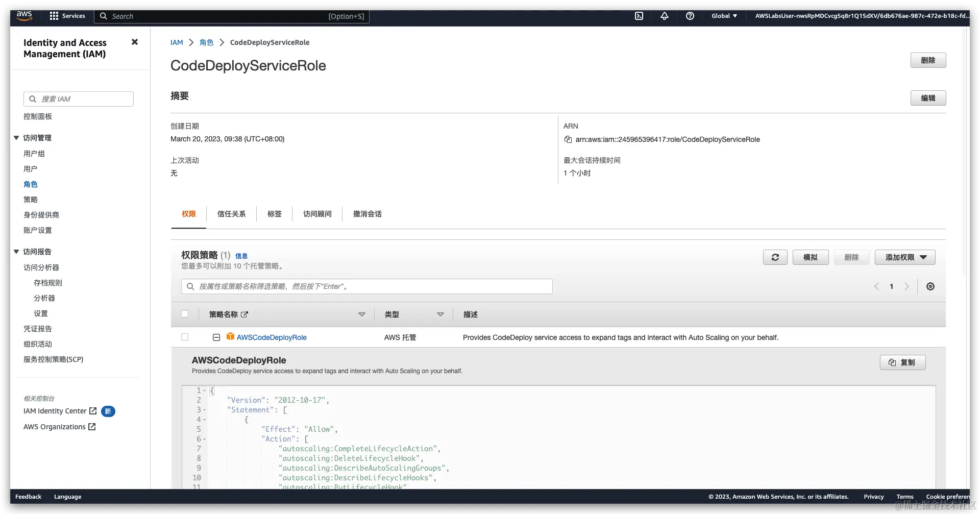Sort by 策略名称 column arrow
Screen dimensions: 980x514
click(362, 314)
